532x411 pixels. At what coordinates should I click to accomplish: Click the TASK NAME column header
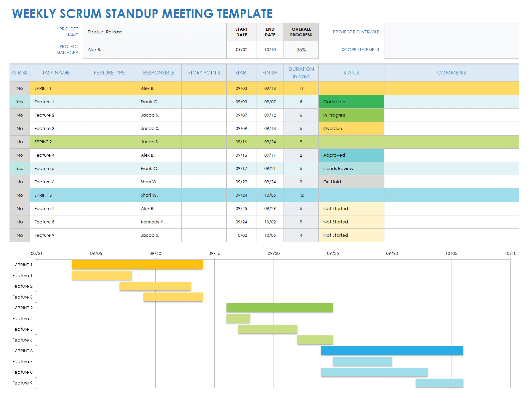point(56,73)
